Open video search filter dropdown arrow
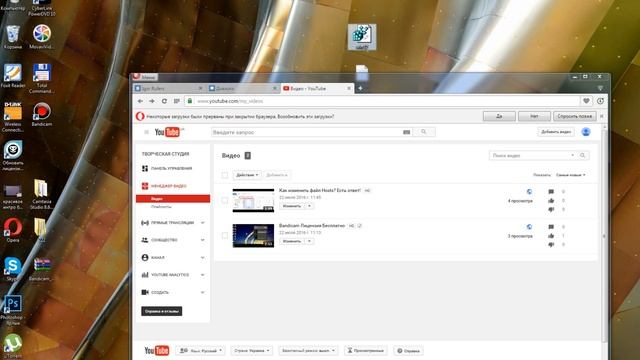Screen dimensions: 640x360 point(572,155)
